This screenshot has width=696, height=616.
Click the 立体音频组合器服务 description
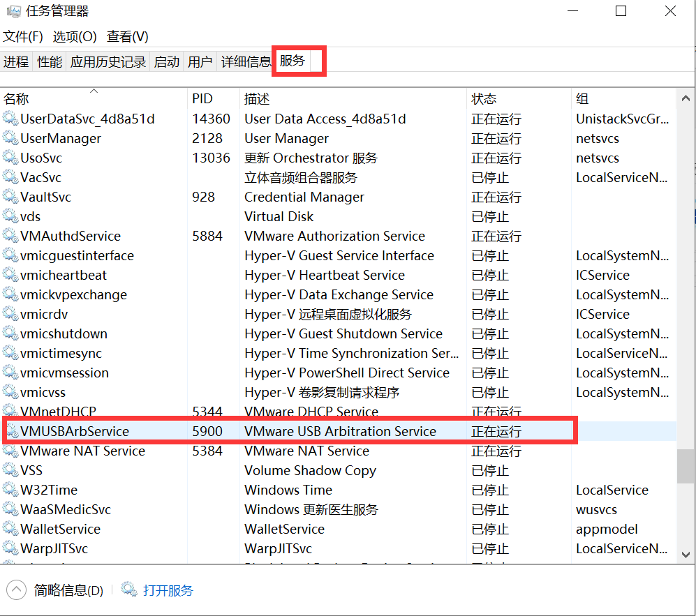pos(301,177)
